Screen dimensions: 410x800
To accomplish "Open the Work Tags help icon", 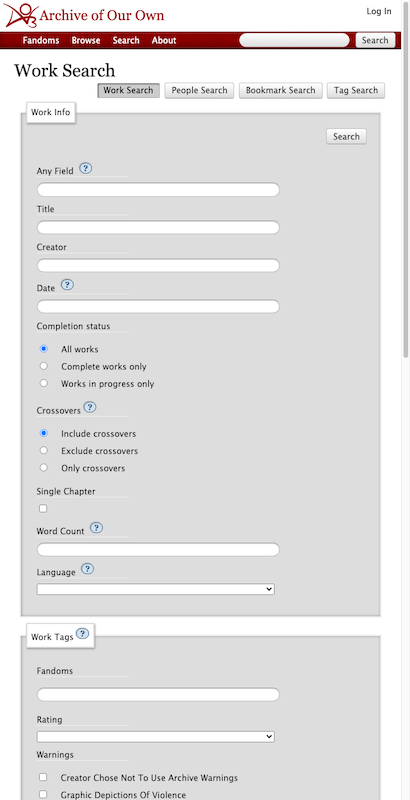I will [x=83, y=634].
